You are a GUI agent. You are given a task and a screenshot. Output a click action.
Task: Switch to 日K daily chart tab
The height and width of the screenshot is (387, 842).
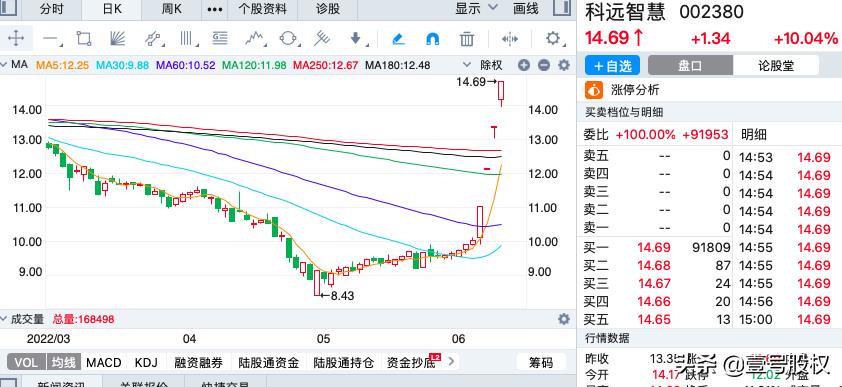(112, 9)
